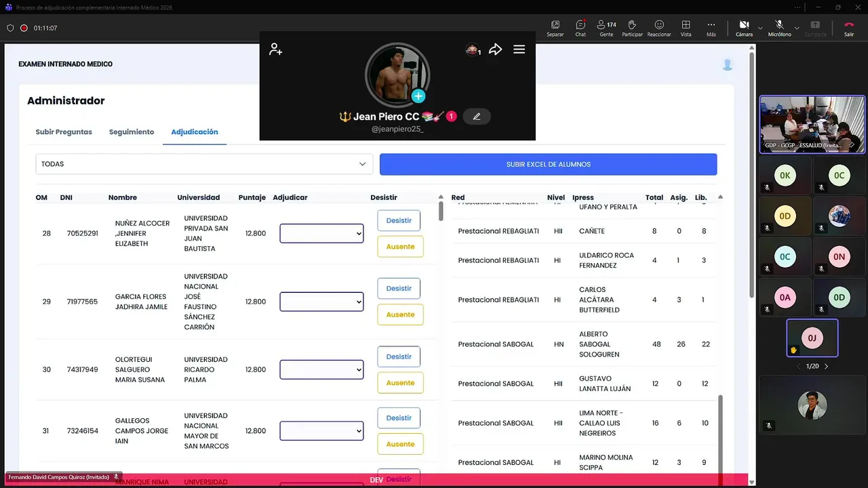868x488 pixels.
Task: Click the MARINO MOLINA SCIPPA row
Action: click(x=583, y=462)
